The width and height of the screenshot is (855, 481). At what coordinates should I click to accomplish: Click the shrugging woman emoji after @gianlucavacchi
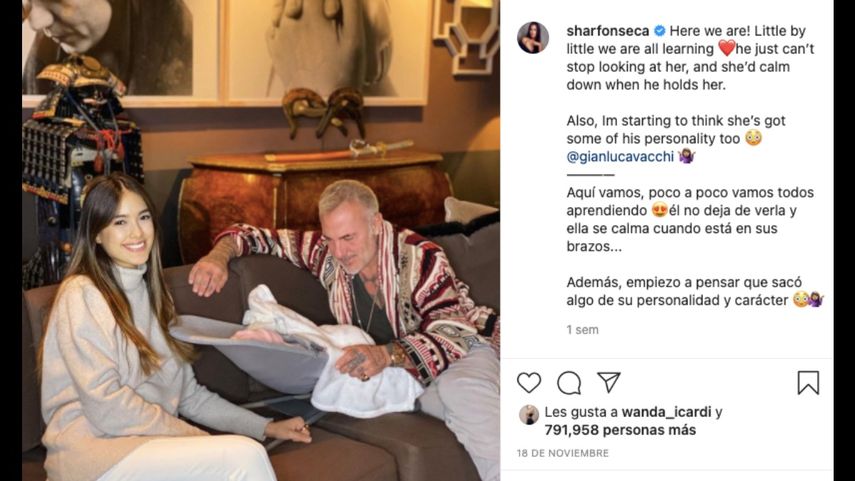pos(687,157)
